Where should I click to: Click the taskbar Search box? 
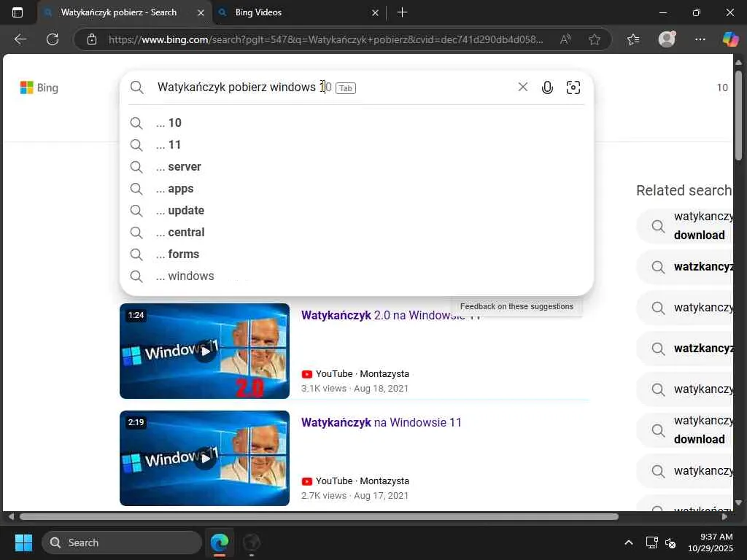point(122,542)
